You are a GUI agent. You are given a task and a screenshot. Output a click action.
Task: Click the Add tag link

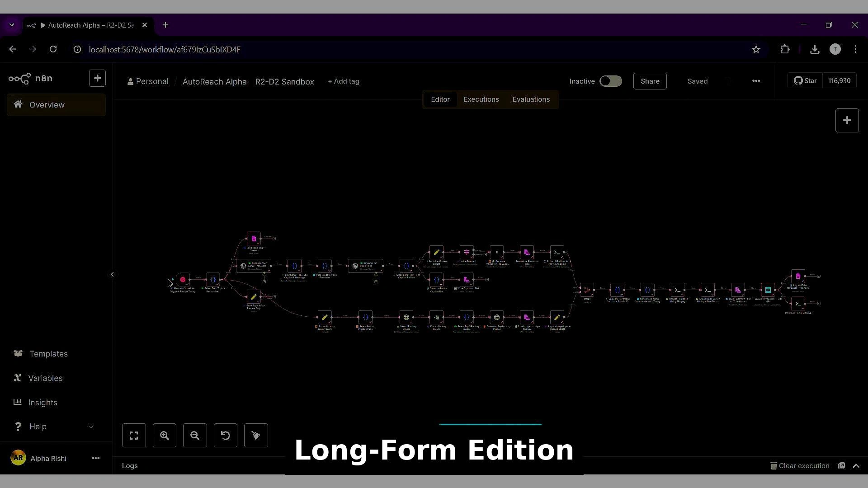click(344, 81)
